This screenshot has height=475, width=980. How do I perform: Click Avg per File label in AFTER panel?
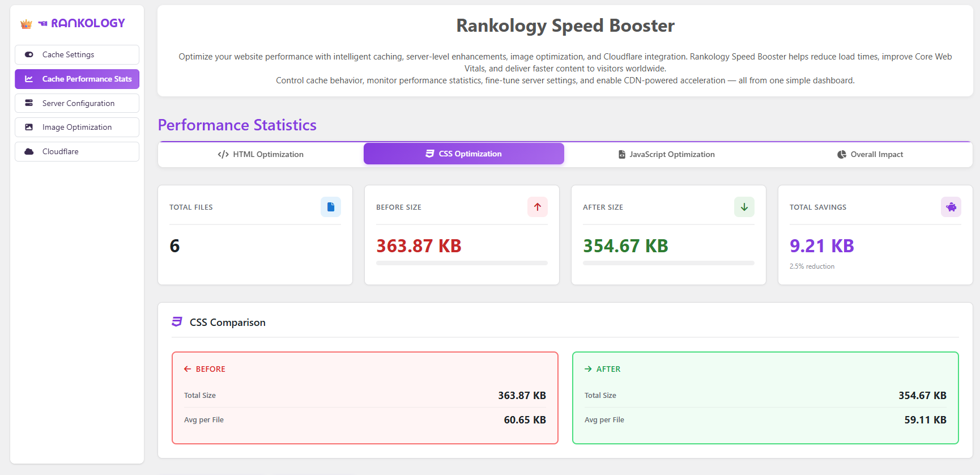pyautogui.click(x=604, y=420)
